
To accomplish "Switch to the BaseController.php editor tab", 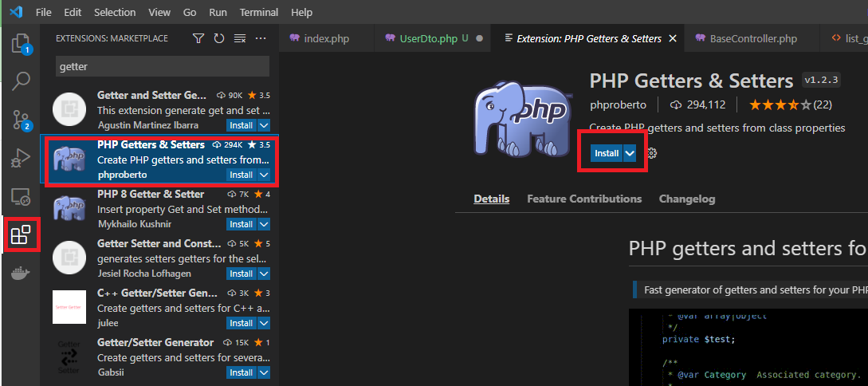I will [x=753, y=39].
